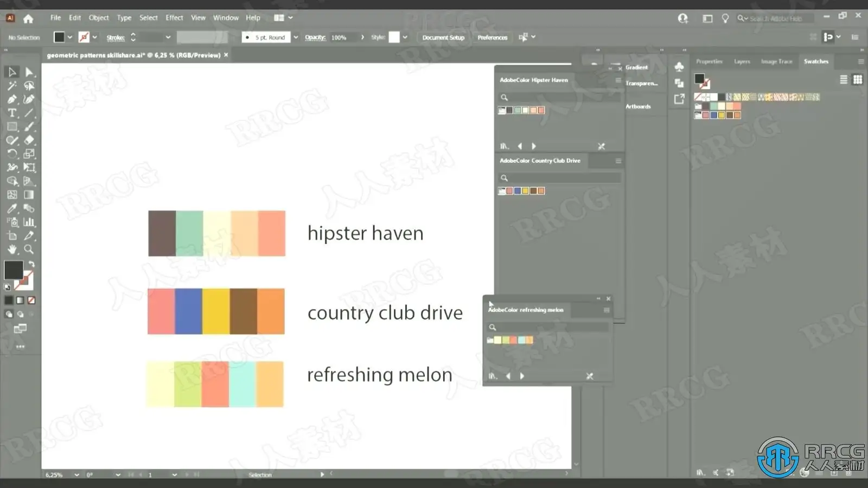Select the Rotate tool
Screen dimensions: 868x488
point(12,154)
